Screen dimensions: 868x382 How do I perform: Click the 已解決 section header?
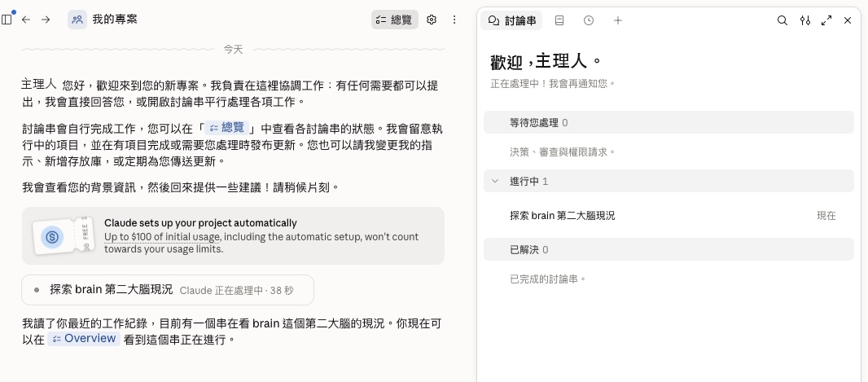coord(669,250)
